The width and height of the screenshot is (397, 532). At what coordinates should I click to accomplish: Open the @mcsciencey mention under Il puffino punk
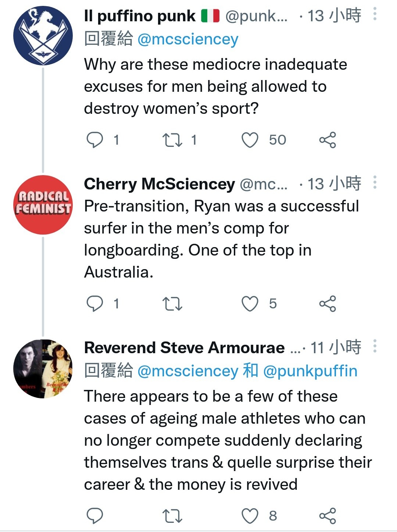[188, 39]
